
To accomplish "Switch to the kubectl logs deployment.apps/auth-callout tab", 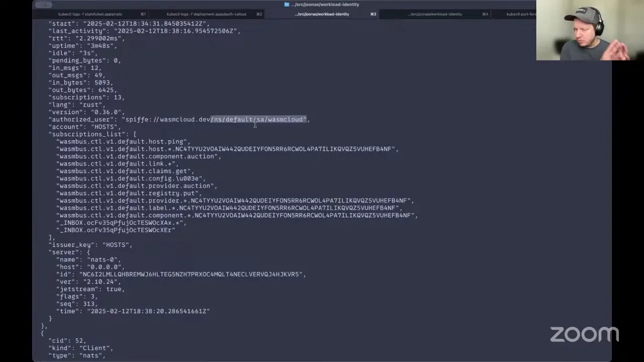I will click(207, 14).
